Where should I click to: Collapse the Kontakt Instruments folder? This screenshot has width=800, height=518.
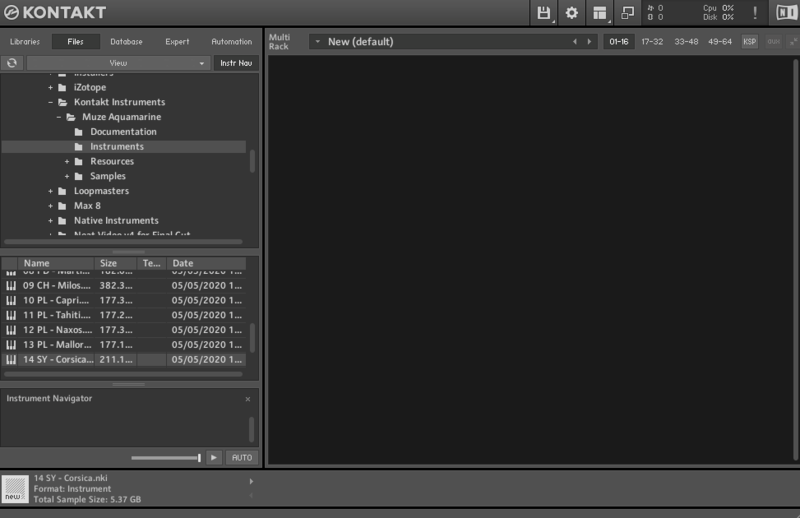(x=51, y=103)
